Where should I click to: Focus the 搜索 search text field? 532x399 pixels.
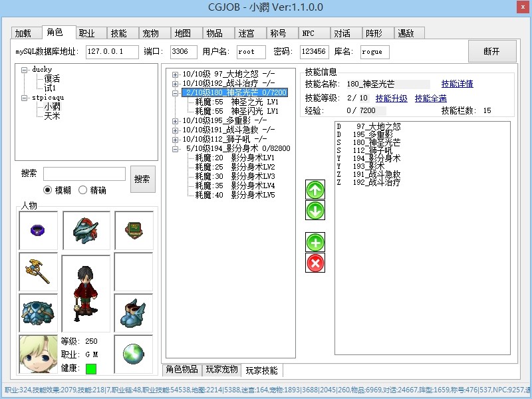pos(84,174)
